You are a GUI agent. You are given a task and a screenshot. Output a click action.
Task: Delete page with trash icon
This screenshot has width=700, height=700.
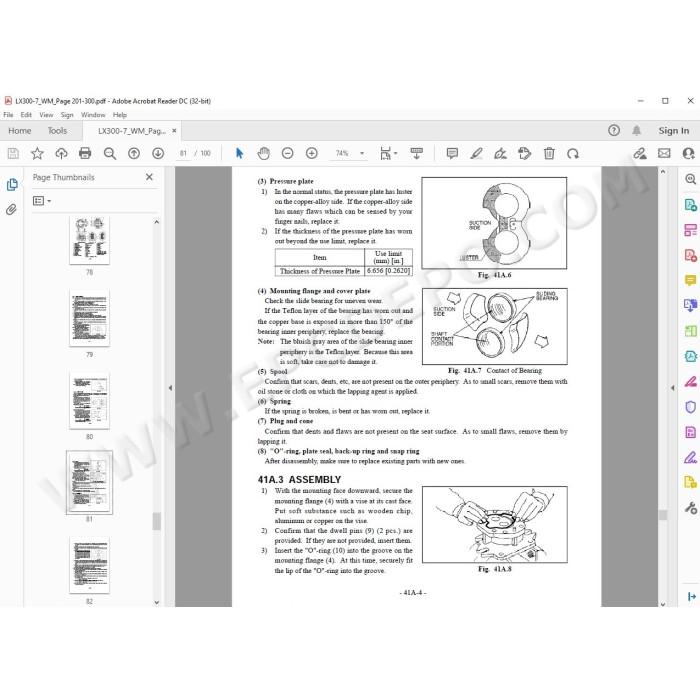549,154
